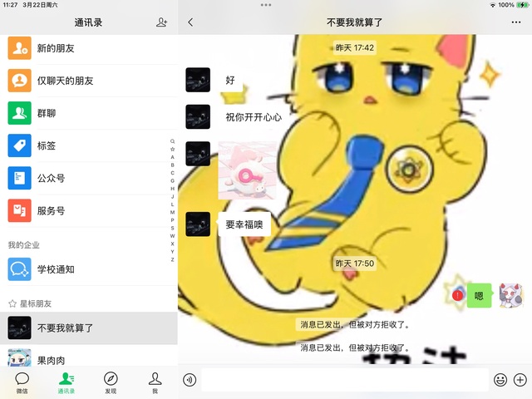The image size is (532, 399).
Task: Select contact 果肉肉 in list
Action: pos(89,357)
